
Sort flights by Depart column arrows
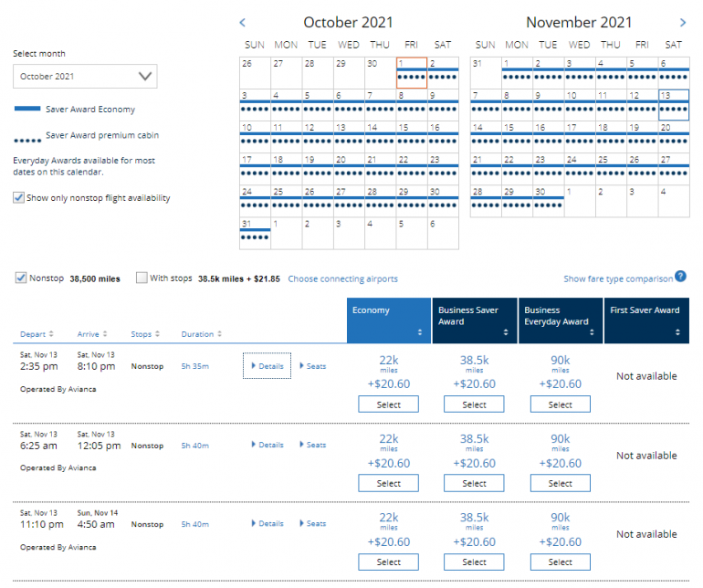coord(53,334)
